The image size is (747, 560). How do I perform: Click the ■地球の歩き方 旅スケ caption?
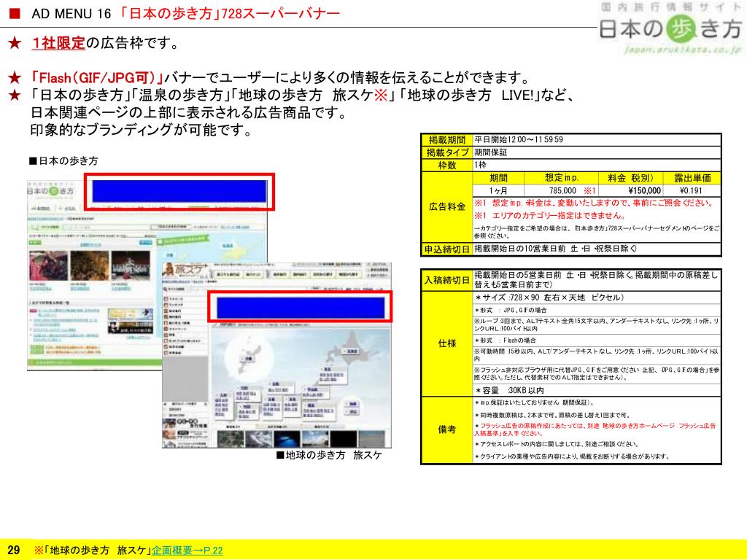click(329, 455)
